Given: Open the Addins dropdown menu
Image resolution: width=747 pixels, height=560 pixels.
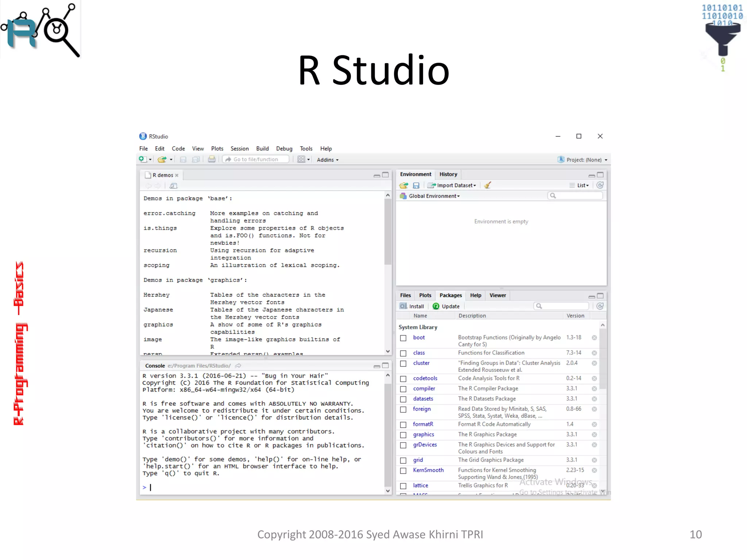Looking at the screenshot, I should pos(328,160).
